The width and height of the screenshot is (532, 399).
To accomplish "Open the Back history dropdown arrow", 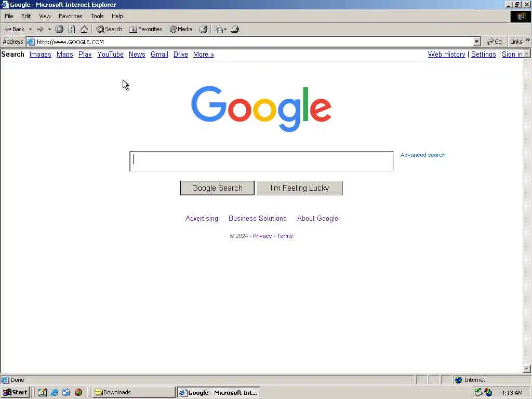I will (x=30, y=29).
